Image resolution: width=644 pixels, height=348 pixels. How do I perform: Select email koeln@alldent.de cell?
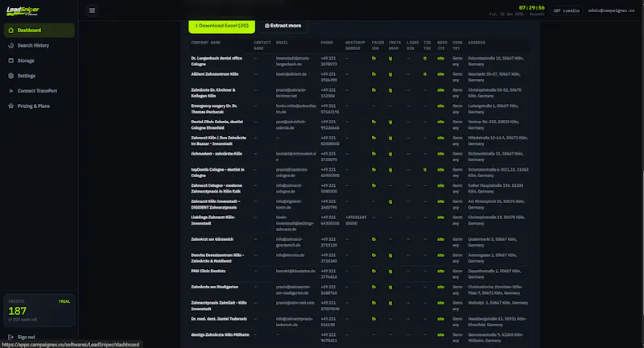tap(291, 74)
